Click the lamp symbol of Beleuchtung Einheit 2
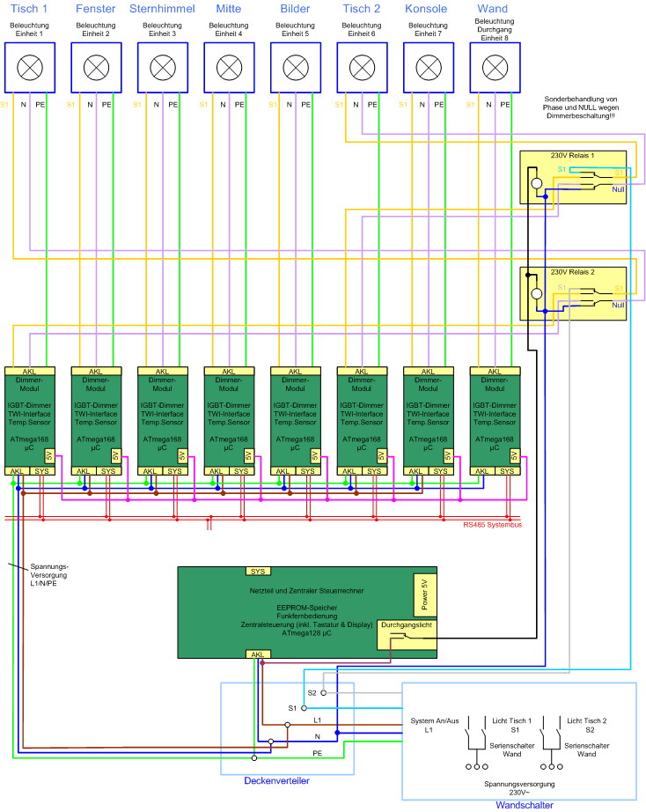Image resolution: width=646 pixels, height=812 pixels. (96, 67)
